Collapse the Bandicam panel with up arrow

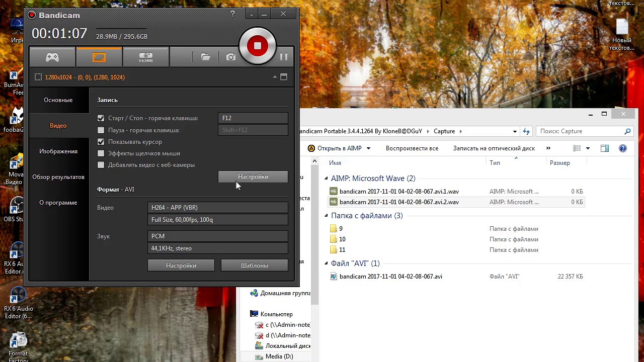[x=275, y=77]
